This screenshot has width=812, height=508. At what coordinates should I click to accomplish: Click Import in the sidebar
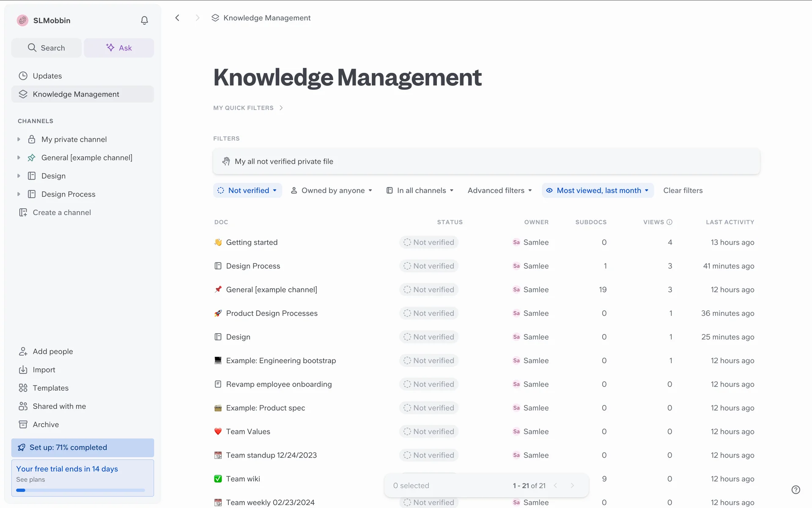click(x=44, y=370)
